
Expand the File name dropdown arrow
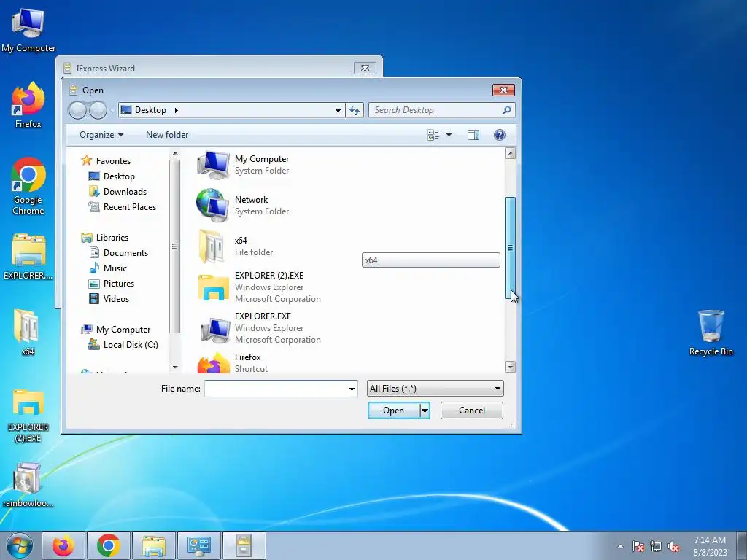(x=352, y=389)
